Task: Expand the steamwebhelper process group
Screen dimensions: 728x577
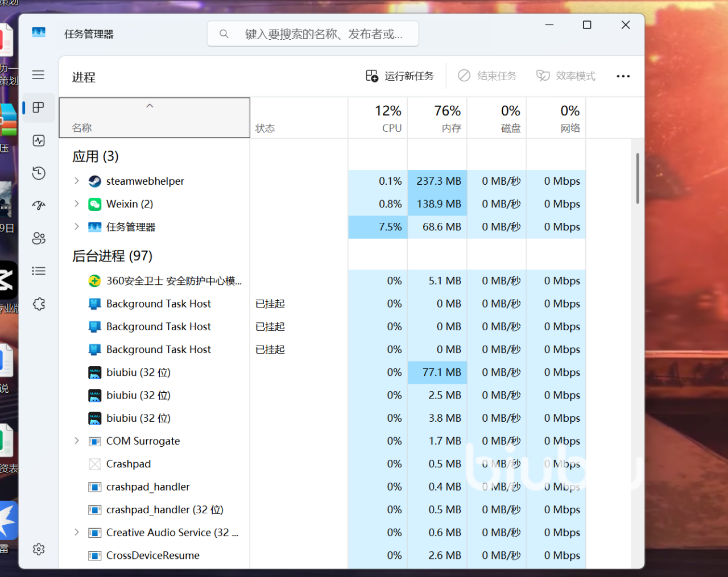Action: point(77,181)
